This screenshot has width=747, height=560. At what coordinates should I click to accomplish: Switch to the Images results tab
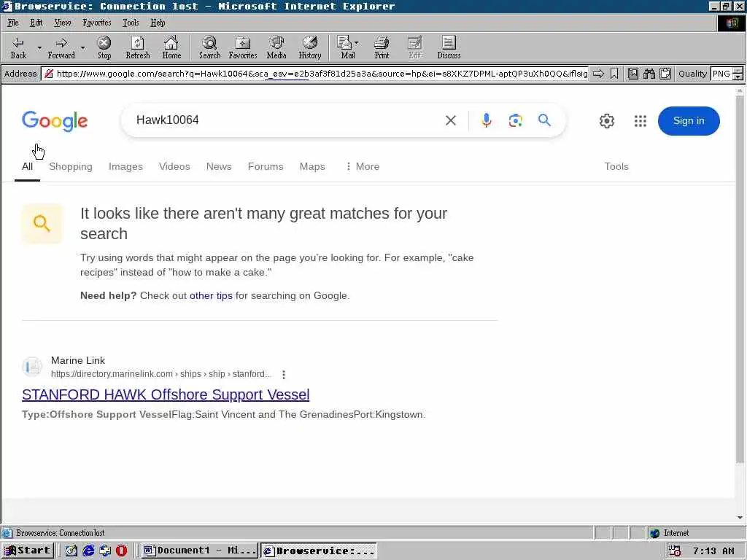(x=125, y=167)
